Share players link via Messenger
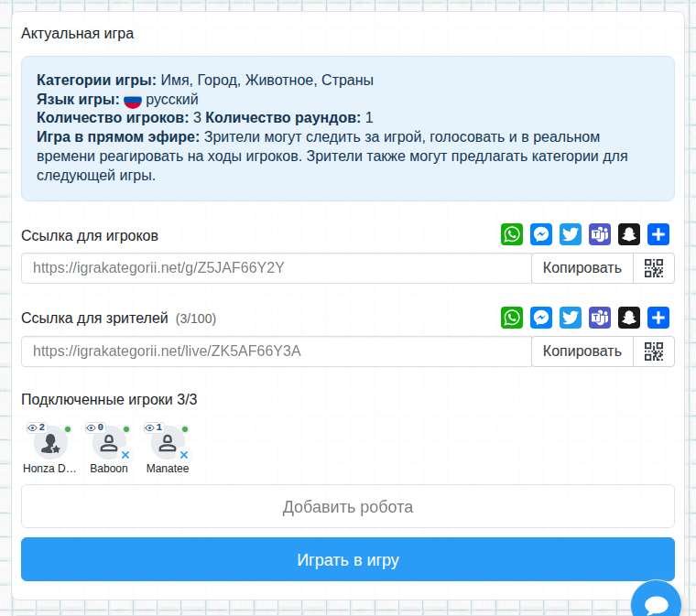The width and height of the screenshot is (696, 616). click(x=541, y=234)
